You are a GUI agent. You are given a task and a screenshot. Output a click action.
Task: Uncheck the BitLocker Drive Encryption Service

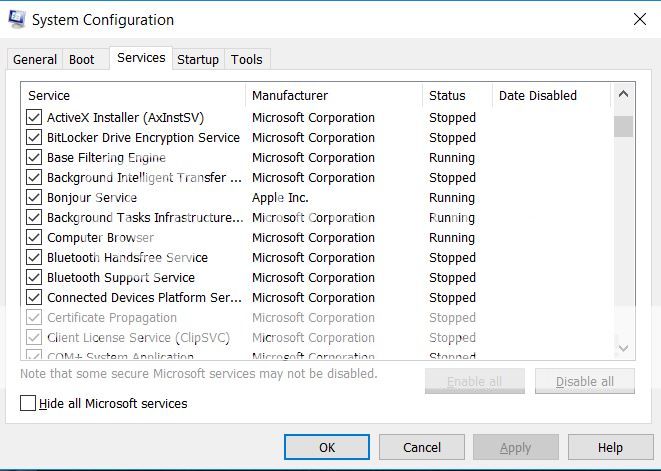point(34,137)
